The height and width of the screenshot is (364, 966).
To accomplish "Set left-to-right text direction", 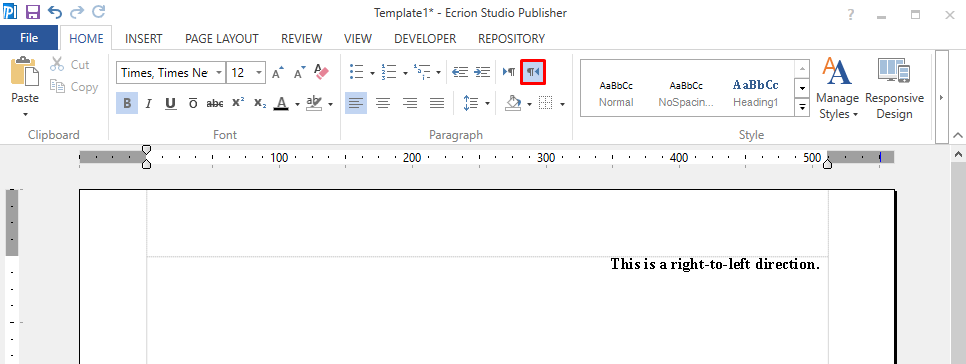I will click(x=509, y=72).
